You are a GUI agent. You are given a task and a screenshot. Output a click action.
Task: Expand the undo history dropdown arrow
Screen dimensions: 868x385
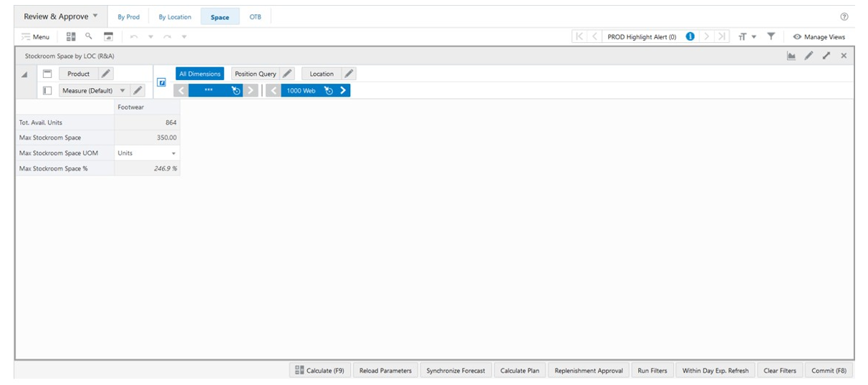coord(150,36)
